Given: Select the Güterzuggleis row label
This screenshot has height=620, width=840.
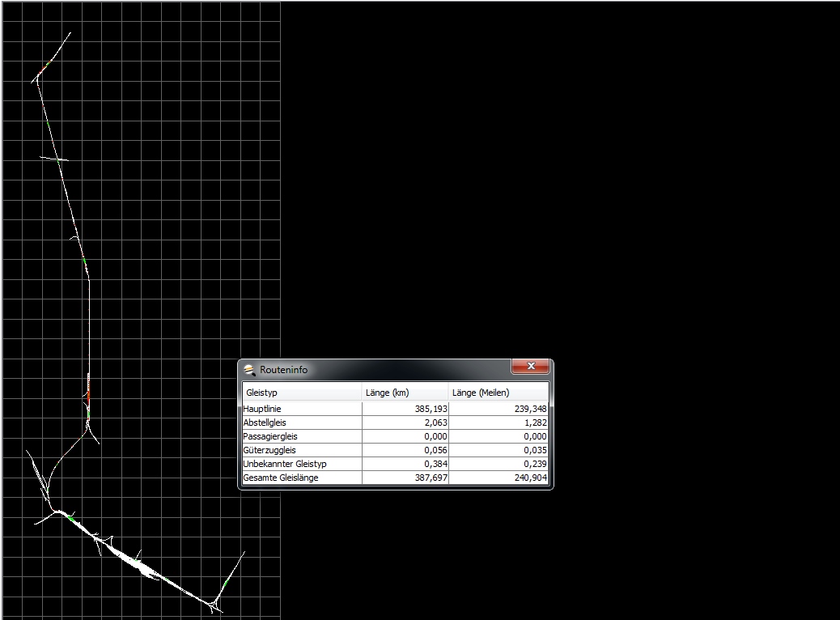Looking at the screenshot, I should coord(269,450).
